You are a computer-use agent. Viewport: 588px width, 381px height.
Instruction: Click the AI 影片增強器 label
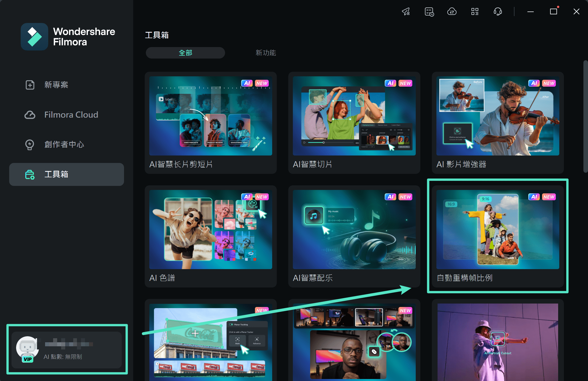coord(461,164)
